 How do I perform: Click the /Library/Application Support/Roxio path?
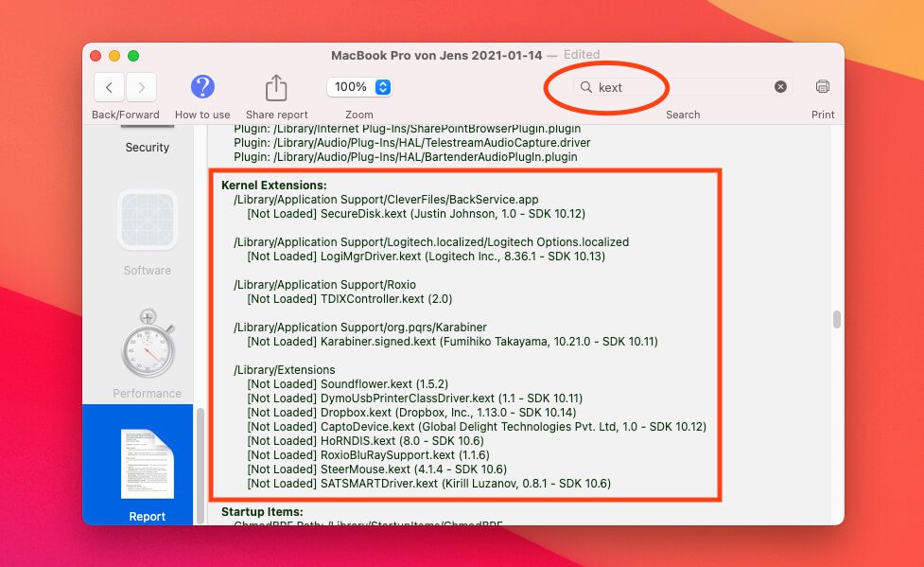point(324,285)
